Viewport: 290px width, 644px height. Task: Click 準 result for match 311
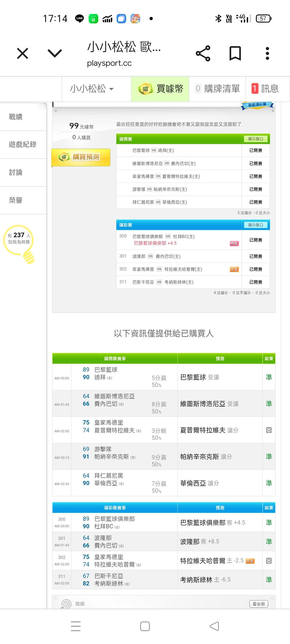tap(269, 580)
